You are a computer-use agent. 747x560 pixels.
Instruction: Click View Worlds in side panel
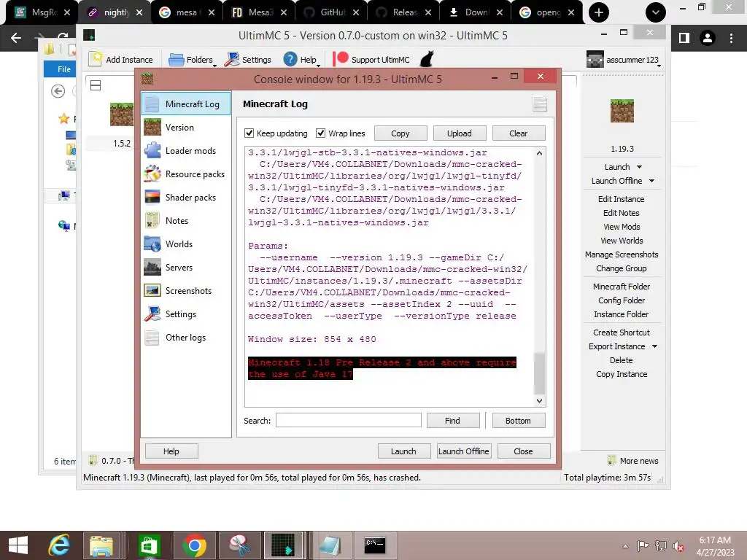tap(622, 241)
